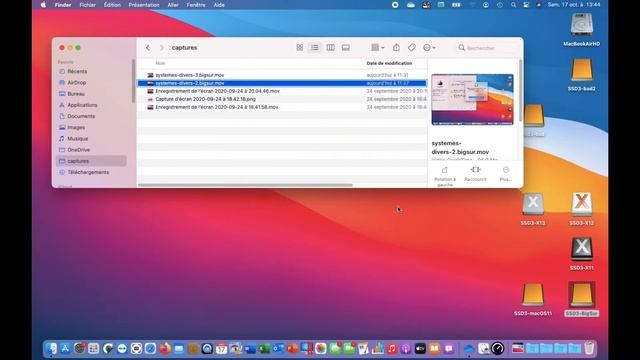Click the Tags icon in Finder toolbar
640x360 pixels.
pos(412,48)
